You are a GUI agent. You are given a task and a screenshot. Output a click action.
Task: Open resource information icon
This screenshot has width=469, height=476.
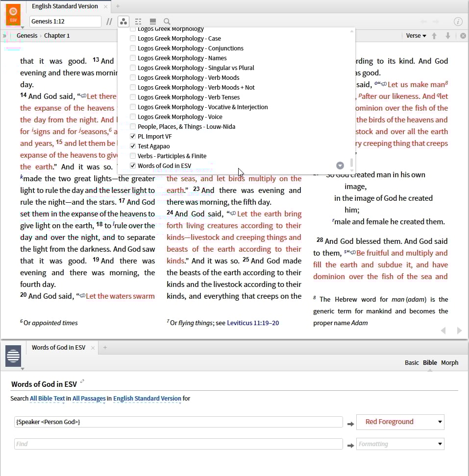pos(458,22)
